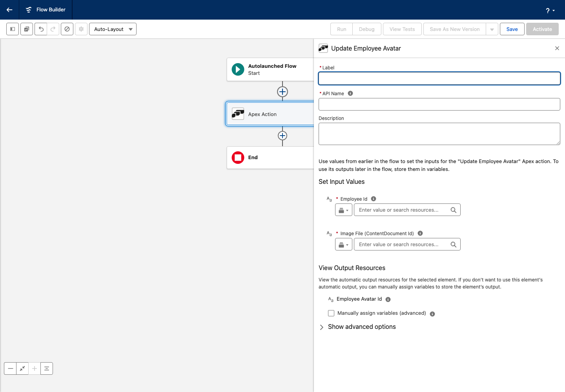
Task: Activate the flow
Action: (x=542, y=29)
